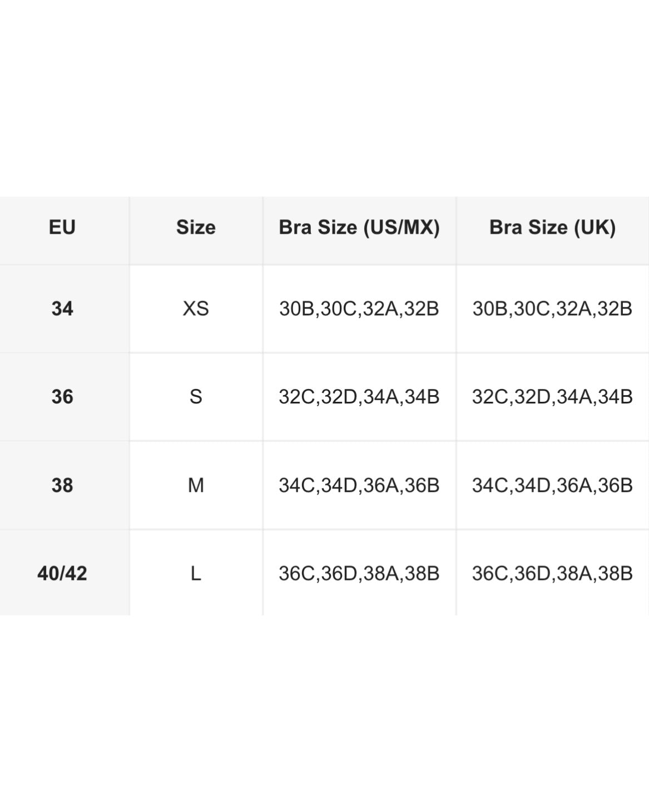The width and height of the screenshot is (649, 812).
Task: Click US/MX bra sizes in L row
Action: click(359, 573)
